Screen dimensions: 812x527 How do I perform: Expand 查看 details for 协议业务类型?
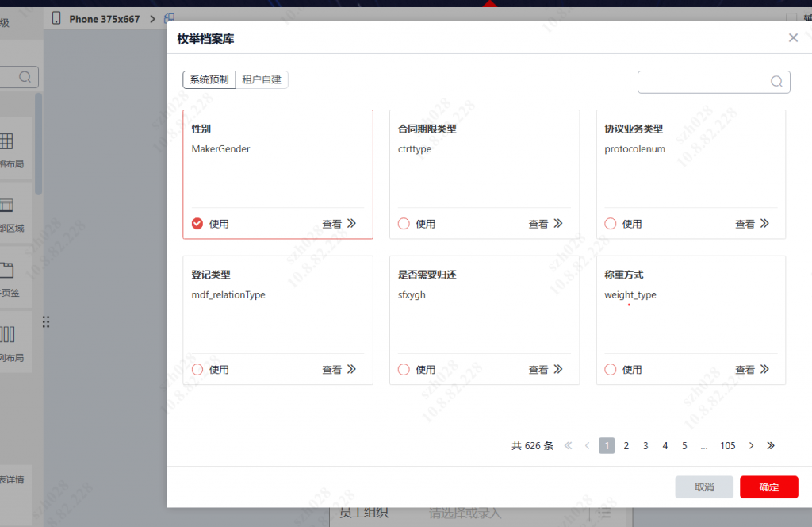pyautogui.click(x=752, y=224)
